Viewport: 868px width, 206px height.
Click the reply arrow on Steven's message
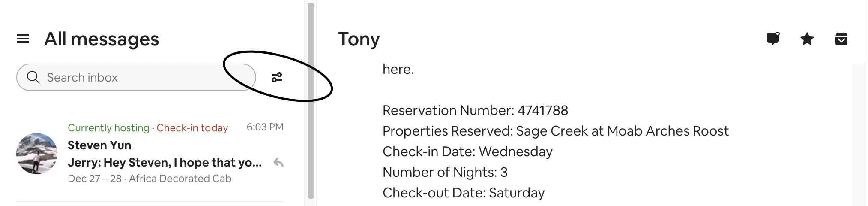(x=278, y=163)
